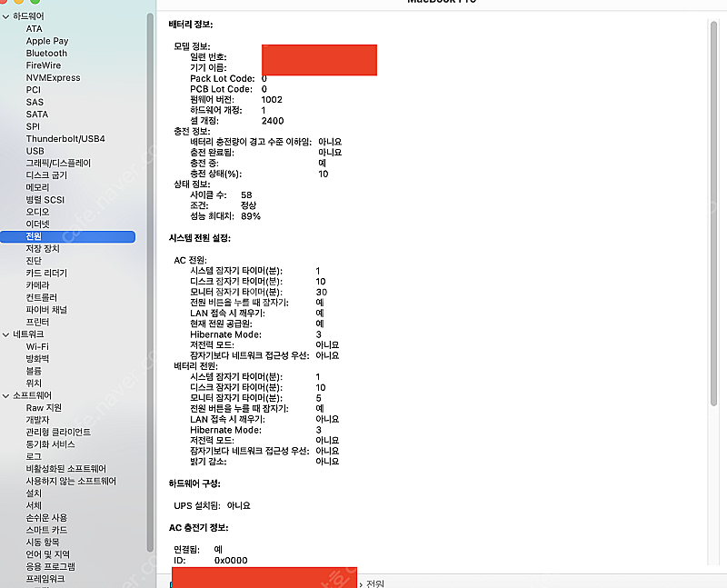
Task: Collapse the 네트워크 section in sidebar
Action: pyautogui.click(x=6, y=334)
